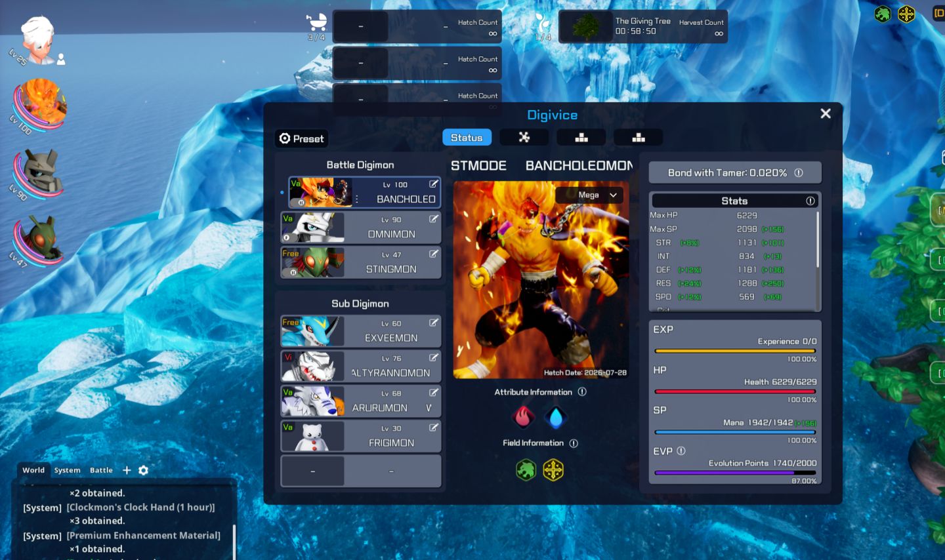Open the System chat tab
This screenshot has height=560, width=945.
click(67, 470)
